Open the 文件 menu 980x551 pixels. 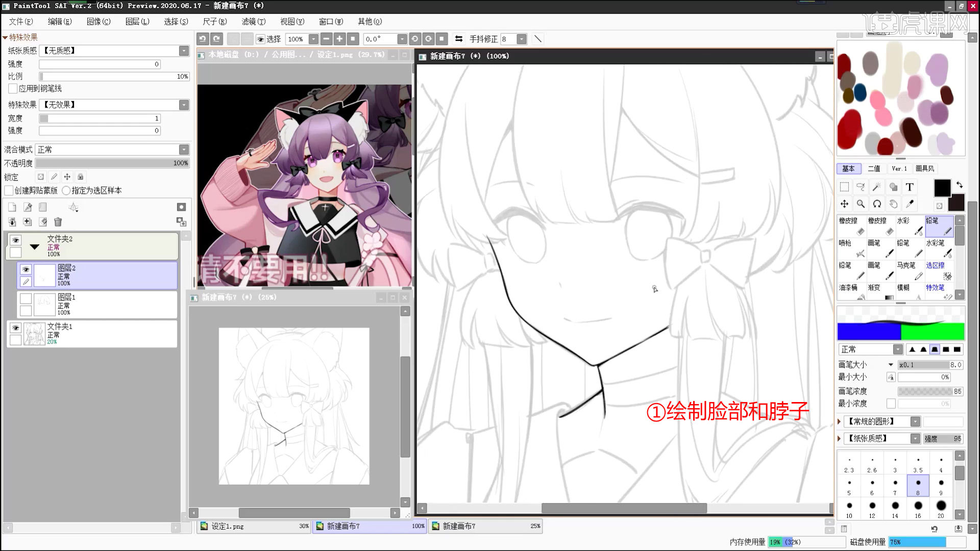20,21
